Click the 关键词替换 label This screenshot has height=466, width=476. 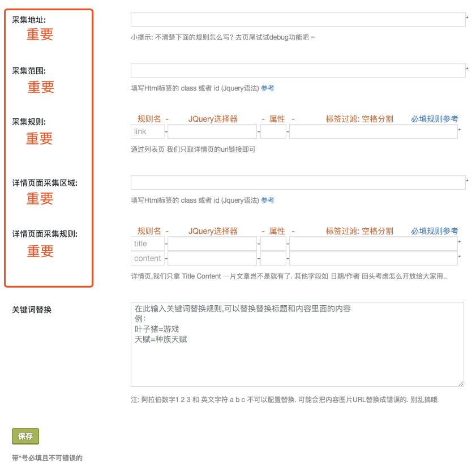(32, 310)
